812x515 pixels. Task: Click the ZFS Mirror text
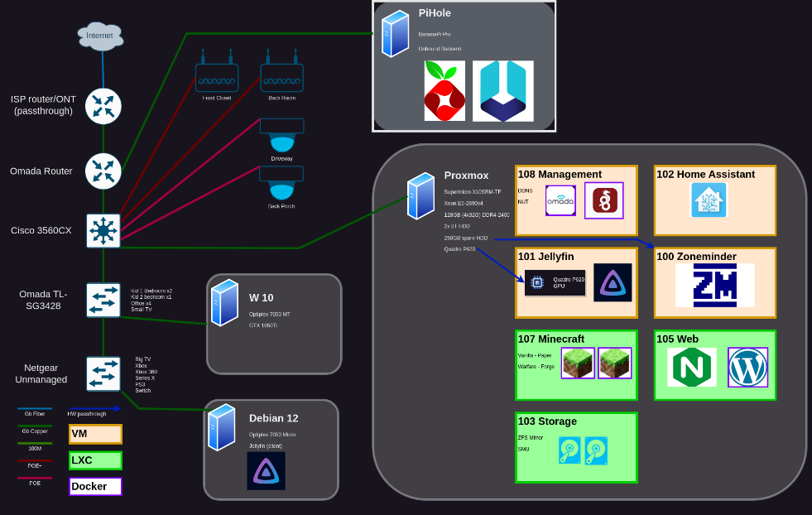tap(531, 438)
